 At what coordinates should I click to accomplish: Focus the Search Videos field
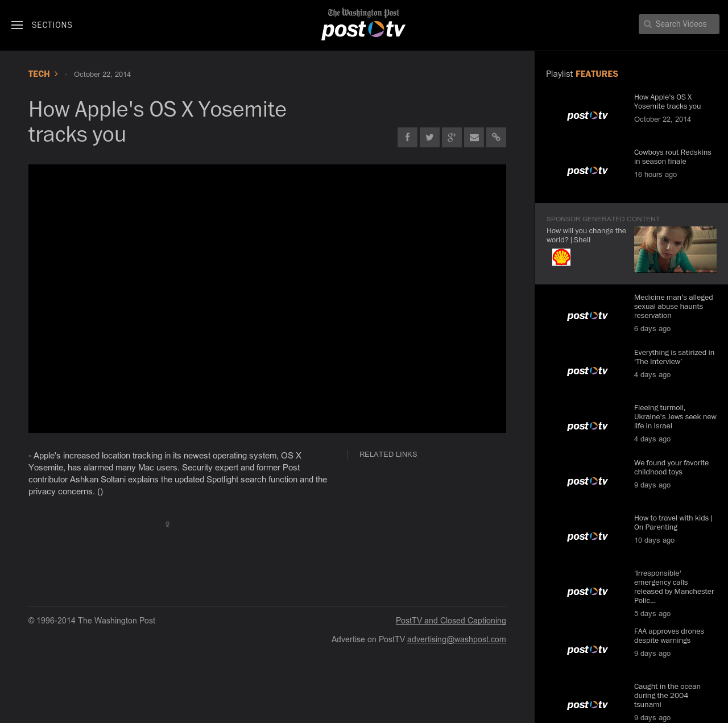pyautogui.click(x=679, y=24)
